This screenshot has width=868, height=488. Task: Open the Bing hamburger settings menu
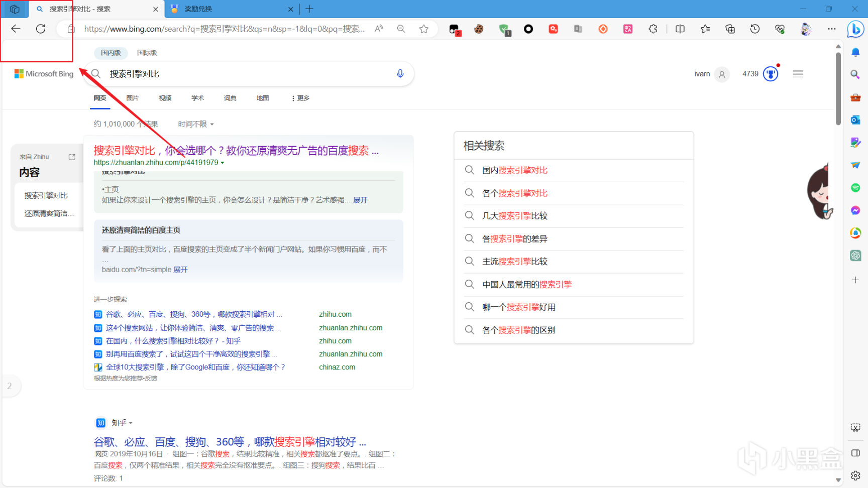point(798,74)
